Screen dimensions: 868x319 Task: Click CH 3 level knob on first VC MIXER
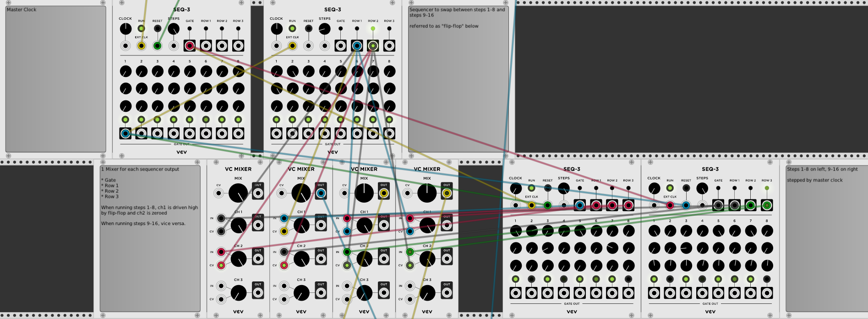click(x=238, y=293)
